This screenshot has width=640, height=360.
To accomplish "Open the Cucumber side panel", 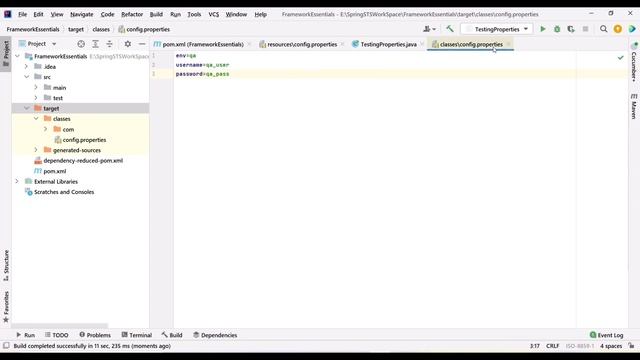I will tap(633, 62).
